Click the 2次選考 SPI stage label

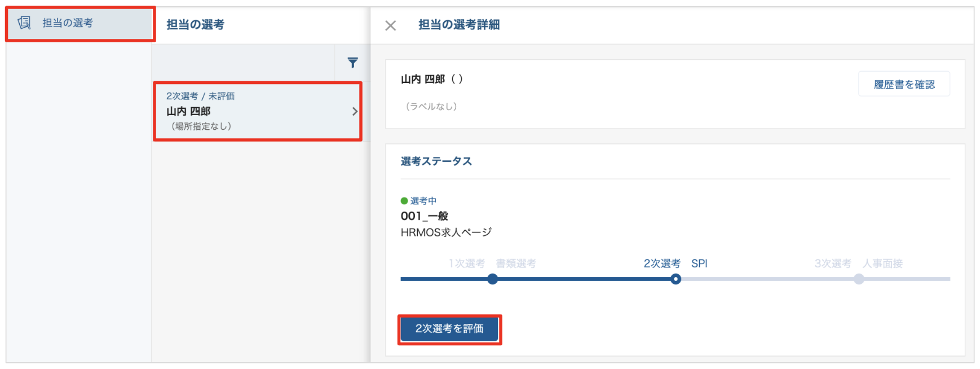click(675, 263)
